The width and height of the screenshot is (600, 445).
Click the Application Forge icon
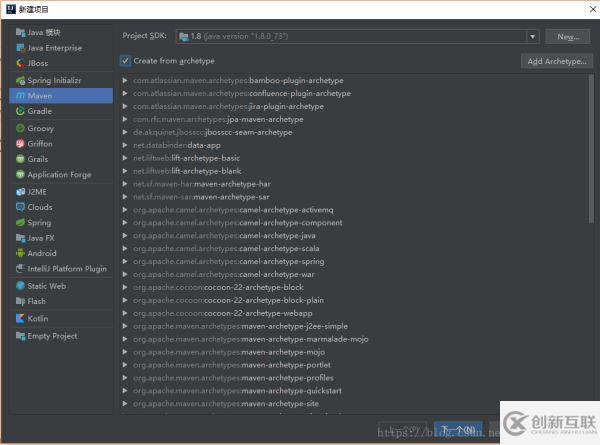[x=20, y=174]
